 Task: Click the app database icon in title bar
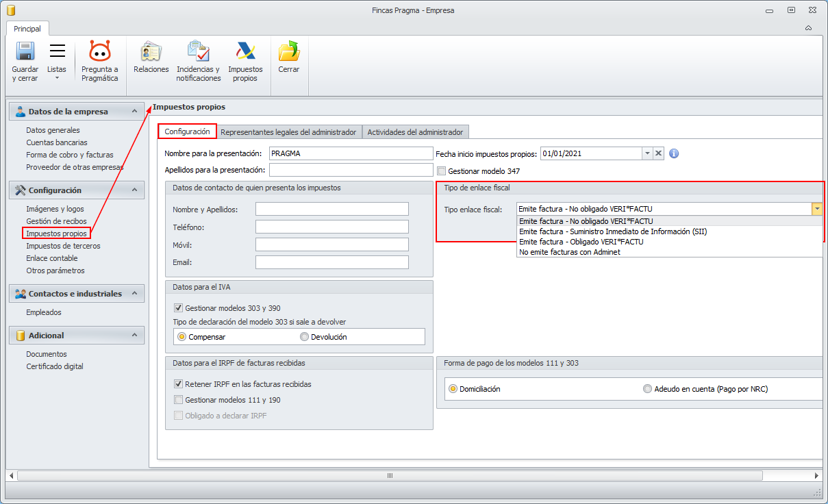click(x=11, y=10)
